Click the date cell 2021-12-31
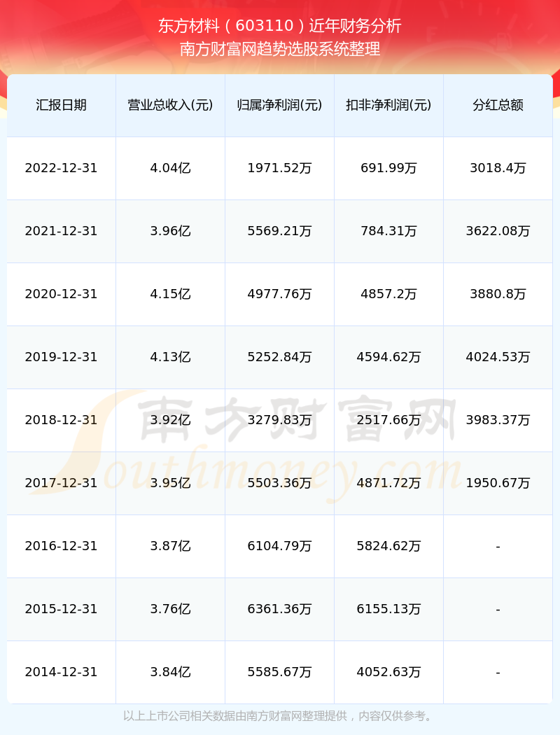 62,230
